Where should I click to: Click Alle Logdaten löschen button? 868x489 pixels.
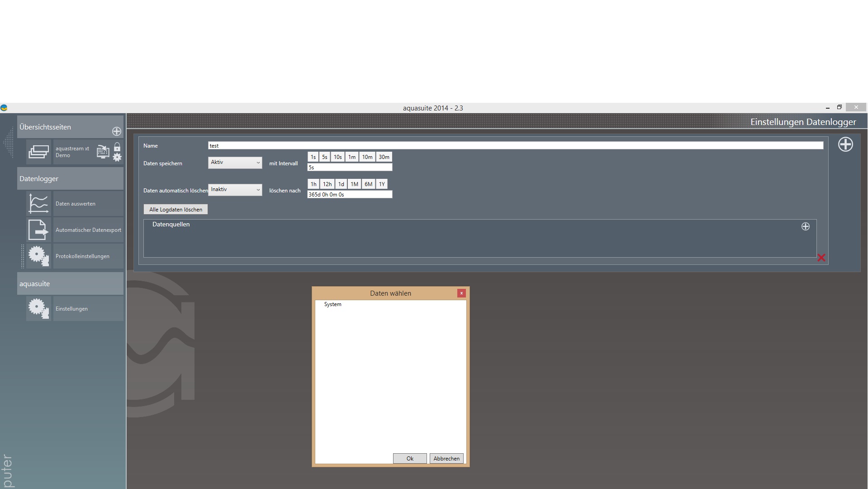[x=176, y=209]
